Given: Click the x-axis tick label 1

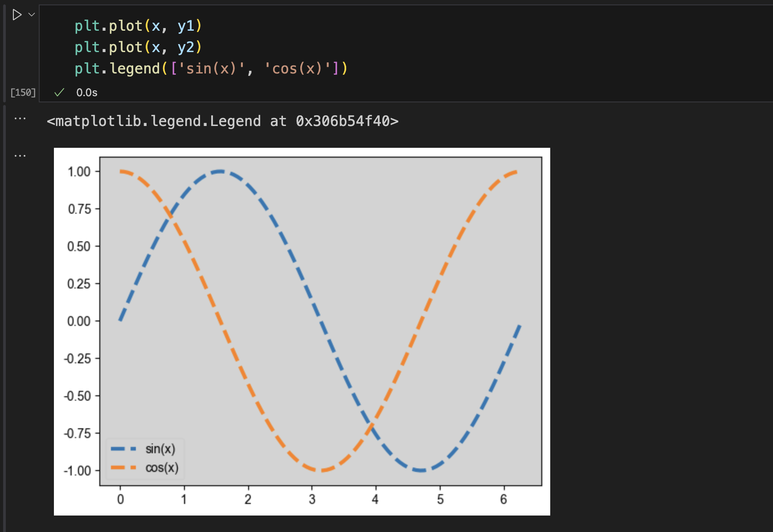Looking at the screenshot, I should point(184,500).
